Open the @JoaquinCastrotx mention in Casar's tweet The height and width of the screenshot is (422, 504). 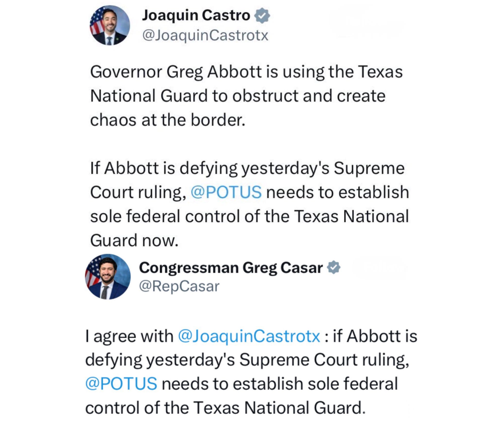249,336
